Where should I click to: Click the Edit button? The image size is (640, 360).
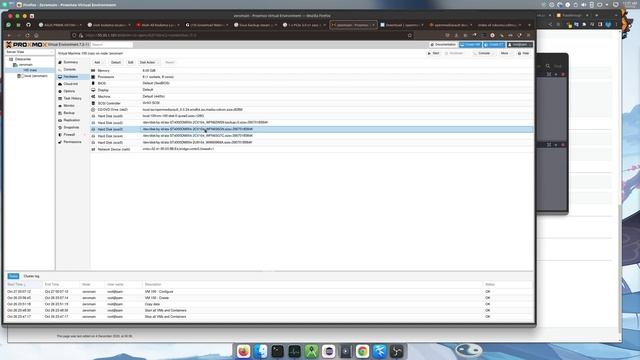(131, 62)
